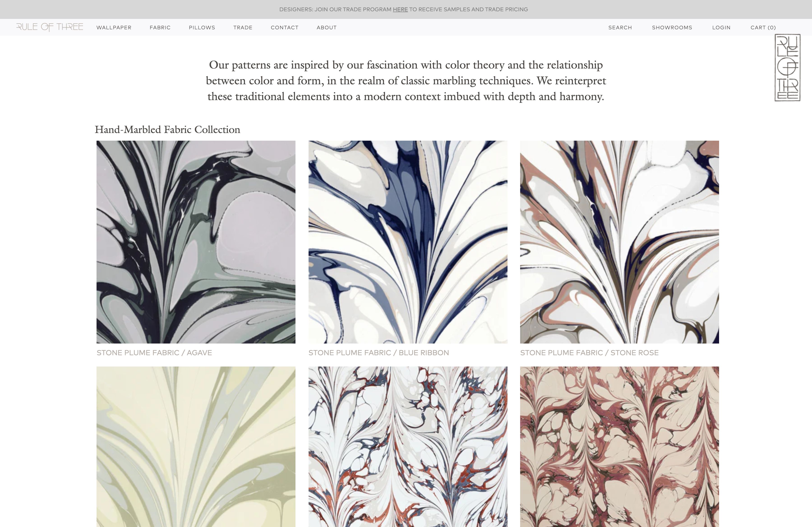This screenshot has height=527, width=812.
Task: Open Stone Plume Fabric / Agave product
Action: (196, 242)
